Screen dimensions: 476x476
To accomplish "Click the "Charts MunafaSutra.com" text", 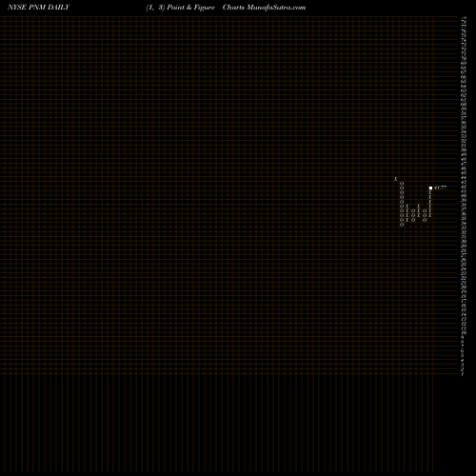I will 264,8.
